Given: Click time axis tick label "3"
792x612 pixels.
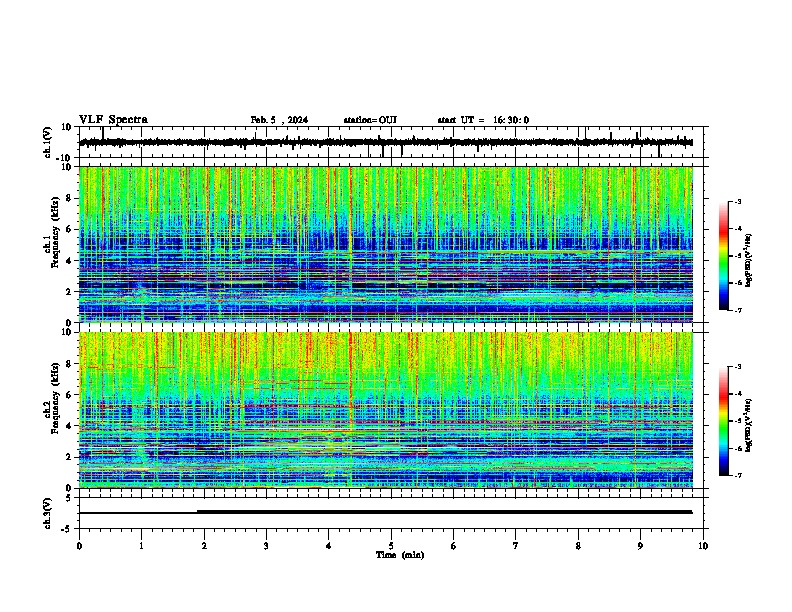Looking at the screenshot, I should (x=266, y=546).
